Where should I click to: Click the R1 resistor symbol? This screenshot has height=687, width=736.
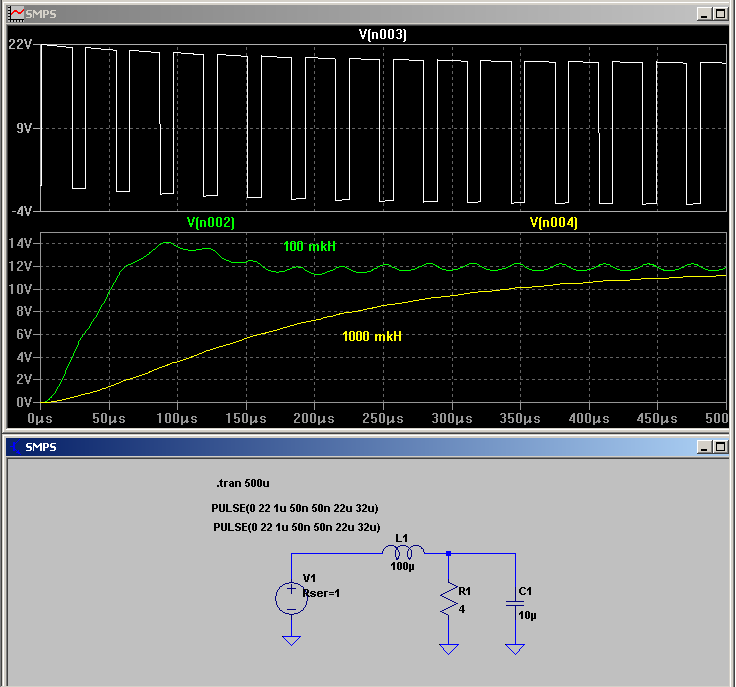pyautogui.click(x=449, y=599)
